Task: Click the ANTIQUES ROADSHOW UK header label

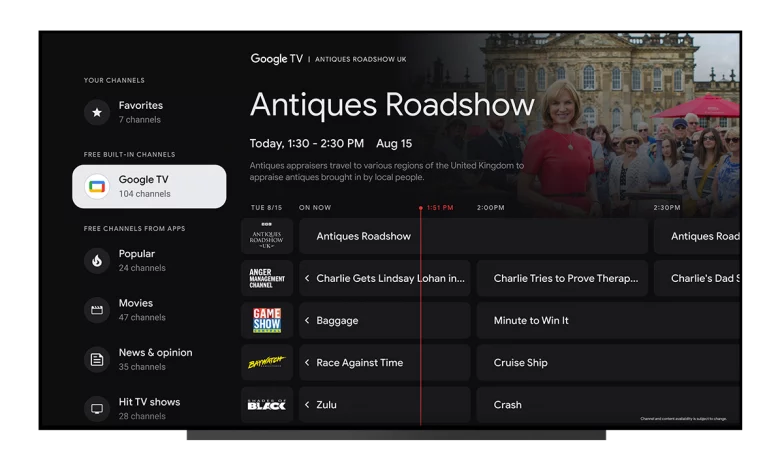Action: pos(361,59)
